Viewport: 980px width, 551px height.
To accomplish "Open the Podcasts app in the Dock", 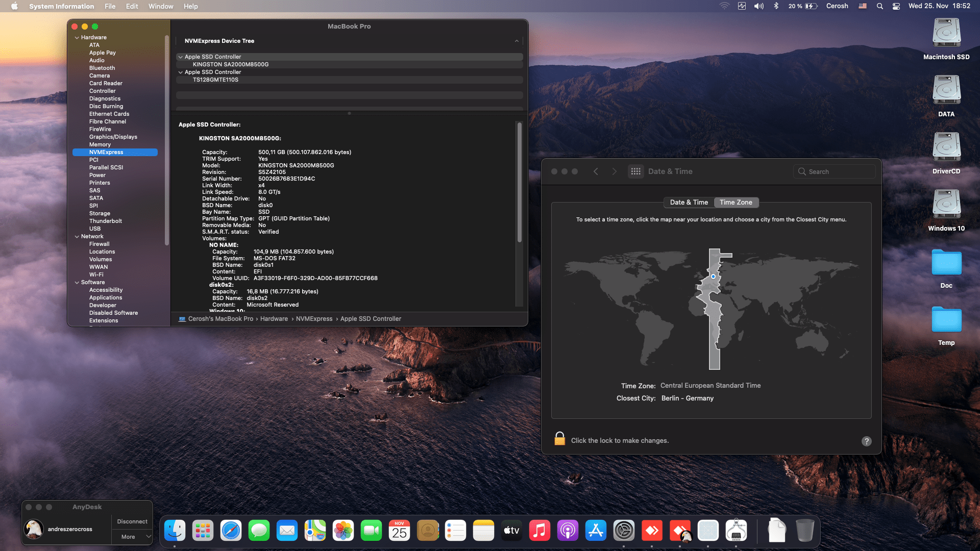I will [x=568, y=530].
